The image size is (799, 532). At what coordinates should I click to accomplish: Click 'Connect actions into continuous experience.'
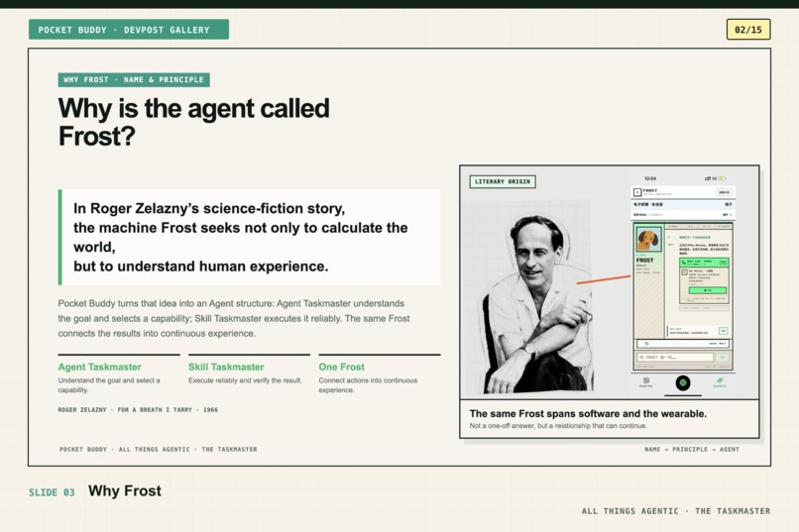[368, 385]
